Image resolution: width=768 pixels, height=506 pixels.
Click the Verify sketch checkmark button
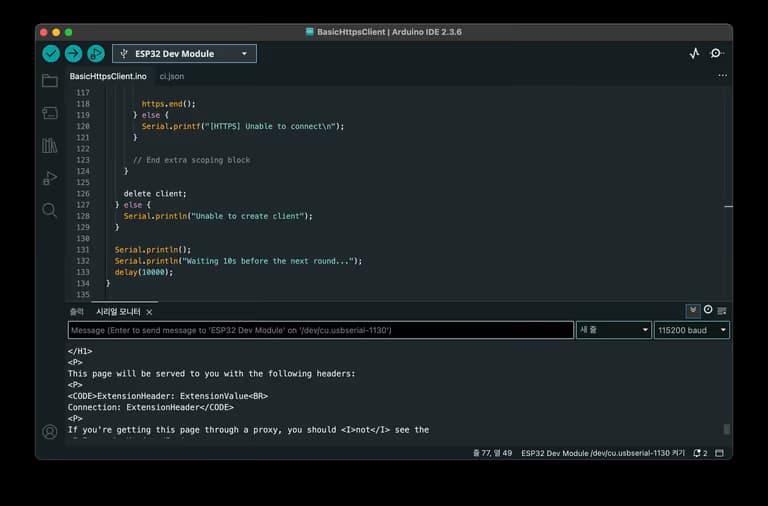51,54
